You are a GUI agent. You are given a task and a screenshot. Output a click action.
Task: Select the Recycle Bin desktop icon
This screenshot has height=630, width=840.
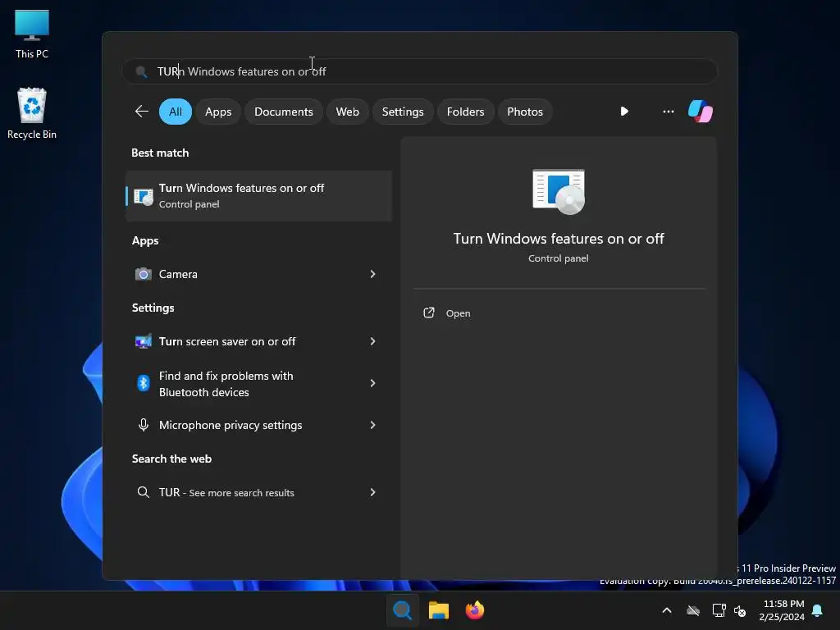(x=32, y=113)
